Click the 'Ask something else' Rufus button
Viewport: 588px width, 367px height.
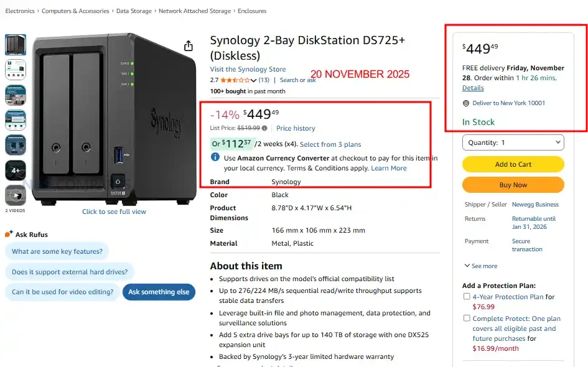(159, 292)
